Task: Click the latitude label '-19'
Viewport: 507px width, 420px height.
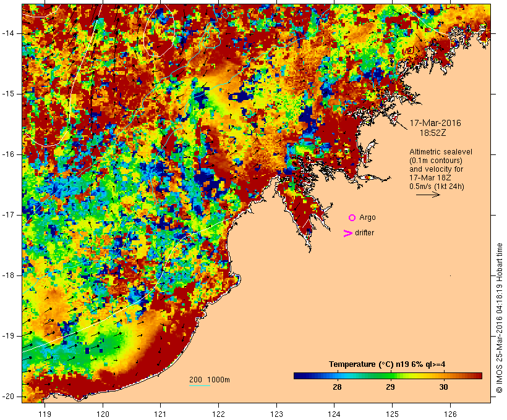Action: (8, 336)
